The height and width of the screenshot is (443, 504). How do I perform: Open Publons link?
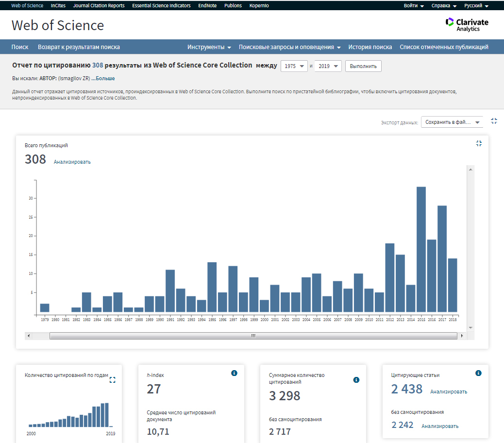click(x=233, y=6)
